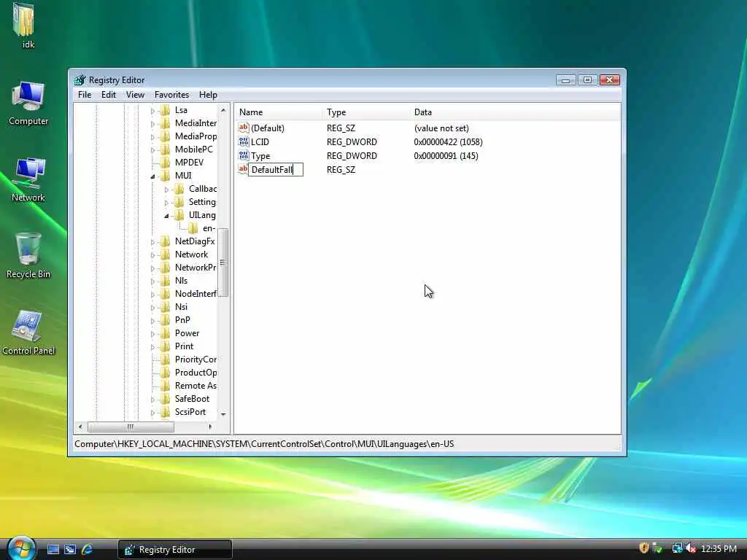747x560 pixels.
Task: Click the (value not set) data cell
Action: (441, 128)
